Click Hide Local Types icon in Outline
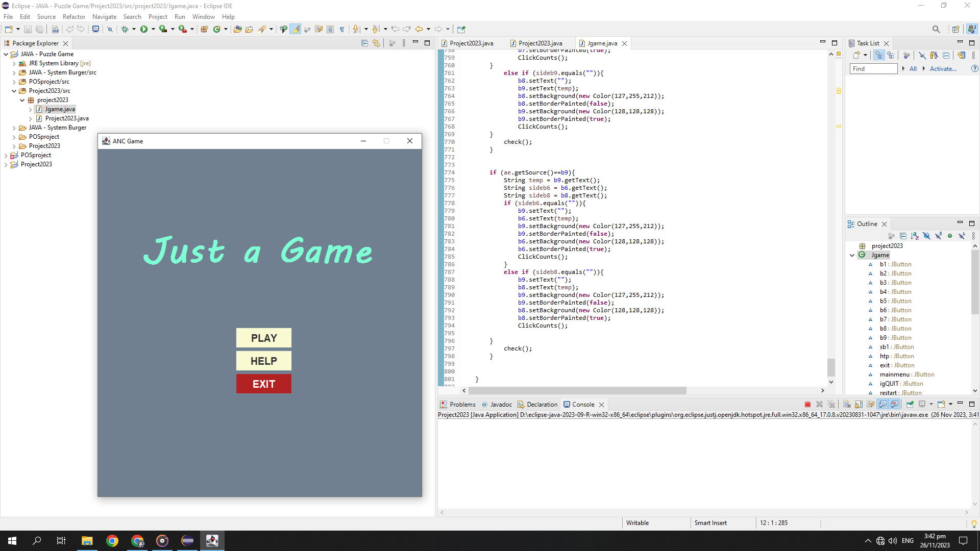This screenshot has width=980, height=551. click(x=962, y=236)
